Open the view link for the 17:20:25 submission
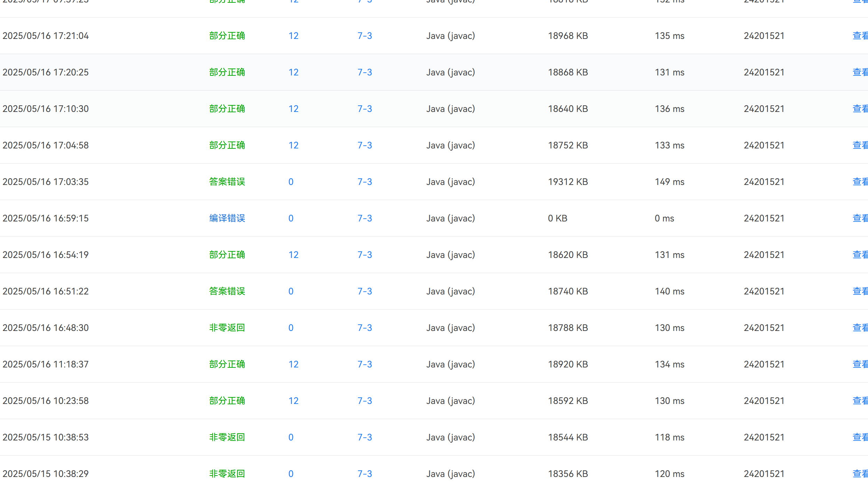The height and width of the screenshot is (486, 868). [x=860, y=72]
